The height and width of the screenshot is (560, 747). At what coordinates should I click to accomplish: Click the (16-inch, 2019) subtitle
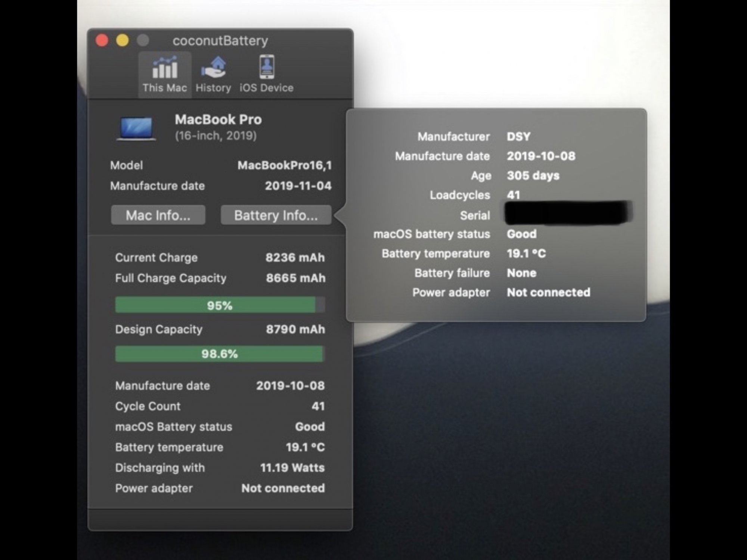(x=216, y=135)
